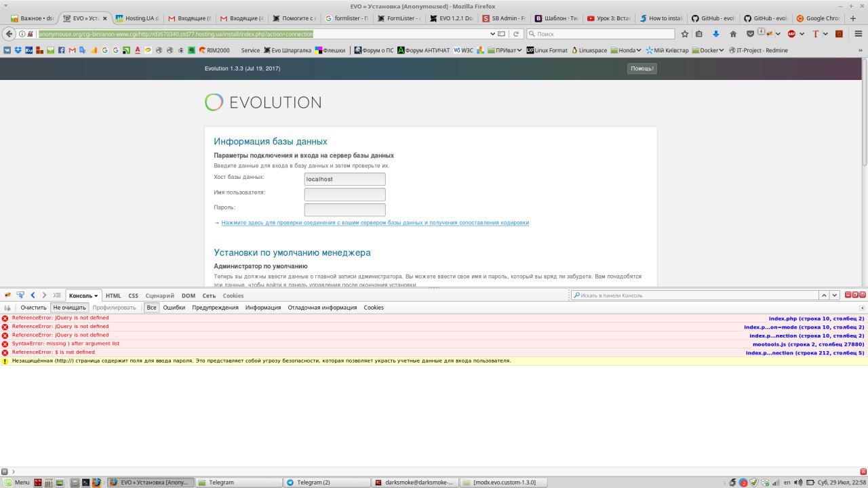
Task: Open the Dropbox bookmark icon
Action: (18, 50)
